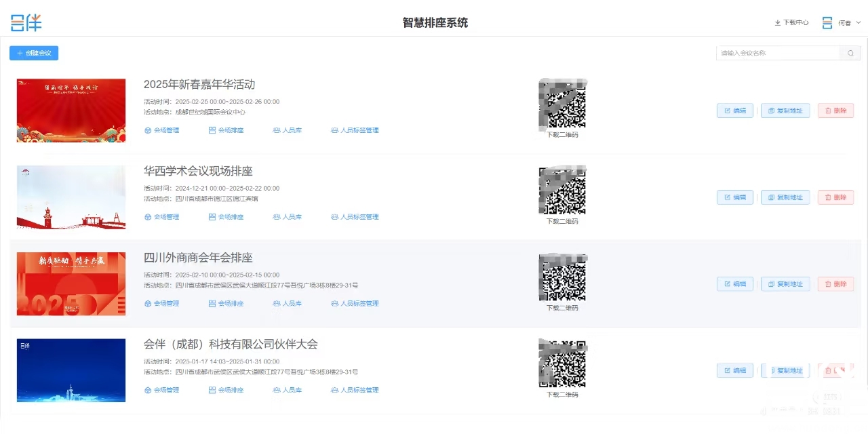Click the search magnifier button

click(850, 53)
